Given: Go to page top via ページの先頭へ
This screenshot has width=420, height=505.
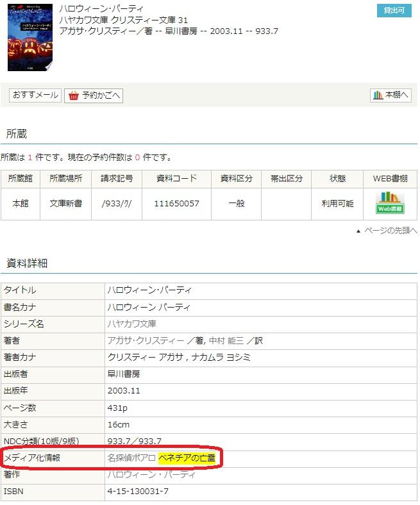Looking at the screenshot, I should pos(391,231).
